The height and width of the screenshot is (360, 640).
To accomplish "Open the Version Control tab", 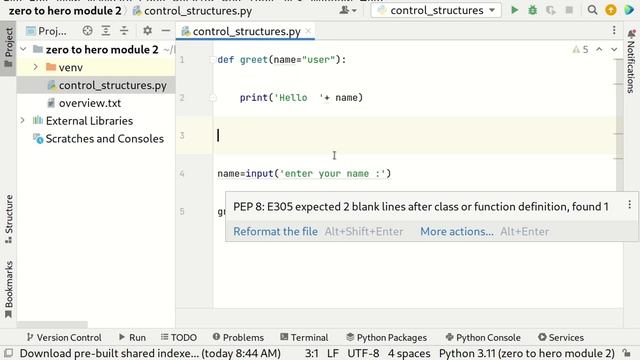I will (x=64, y=337).
